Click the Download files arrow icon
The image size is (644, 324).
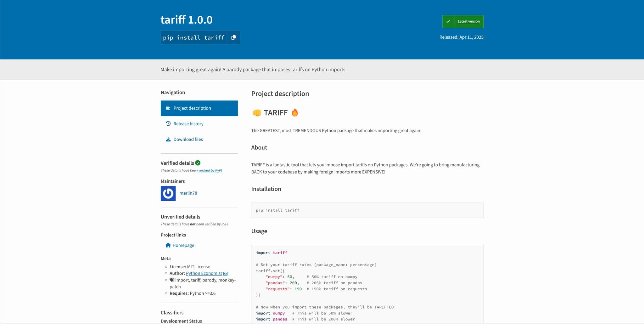[x=168, y=139]
